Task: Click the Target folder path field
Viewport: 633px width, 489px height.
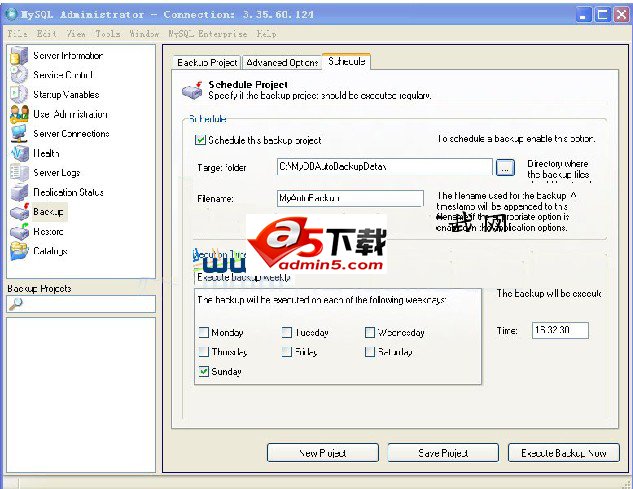Action: (384, 166)
